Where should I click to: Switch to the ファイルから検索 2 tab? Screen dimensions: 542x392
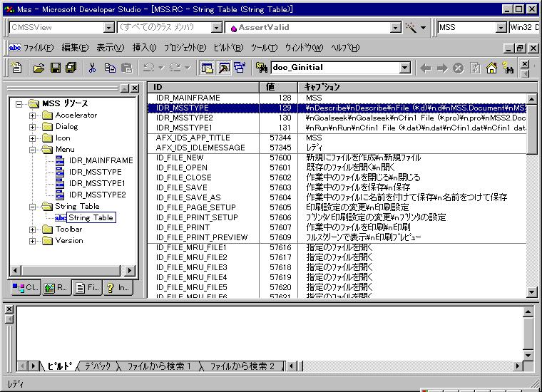click(242, 366)
